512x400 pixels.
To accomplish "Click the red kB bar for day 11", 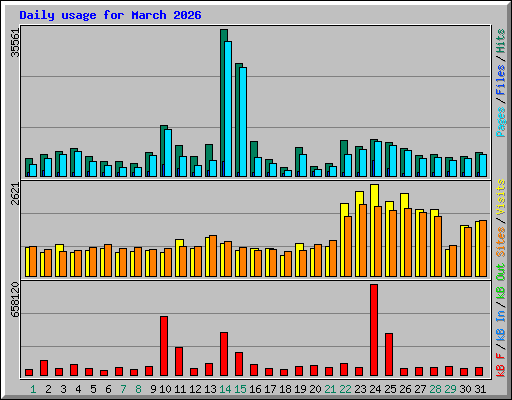I will point(179,362).
